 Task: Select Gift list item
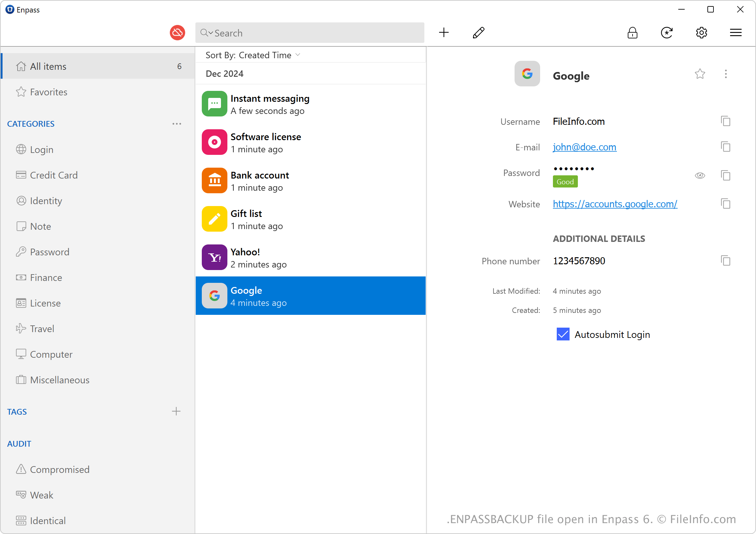click(x=311, y=219)
